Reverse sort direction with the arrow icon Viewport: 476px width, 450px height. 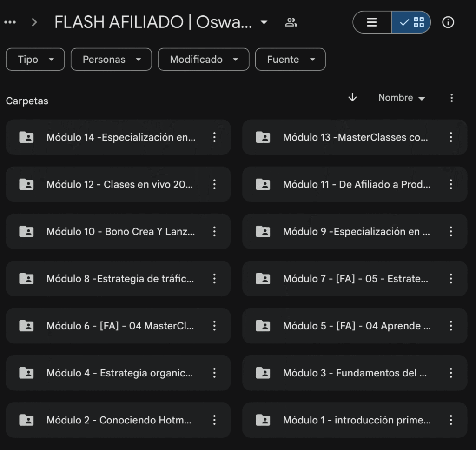click(352, 97)
